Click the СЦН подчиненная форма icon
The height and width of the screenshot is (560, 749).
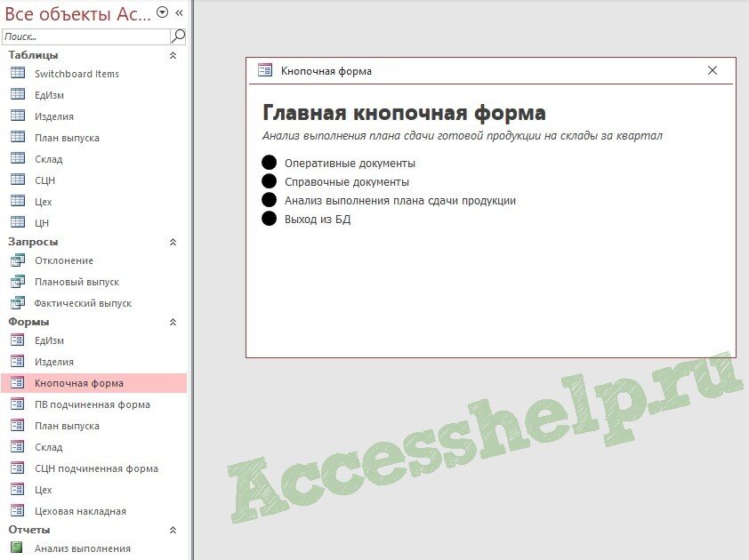pyautogui.click(x=18, y=468)
